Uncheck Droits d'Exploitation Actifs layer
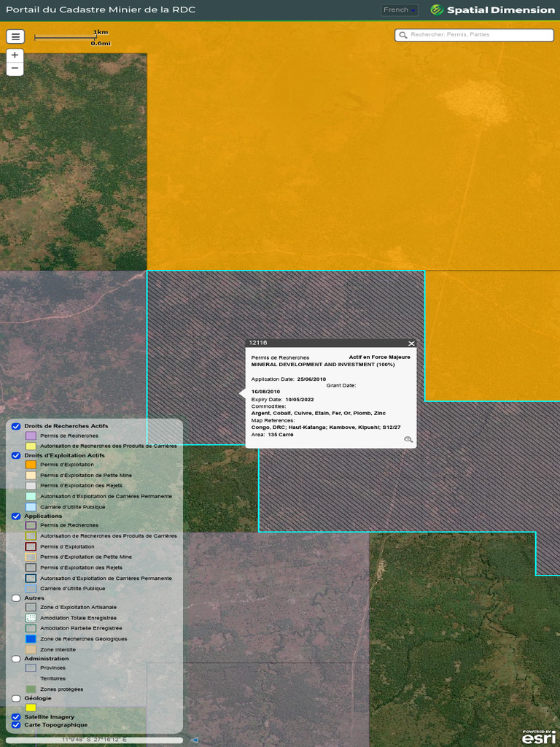The image size is (560, 747). 16,455
